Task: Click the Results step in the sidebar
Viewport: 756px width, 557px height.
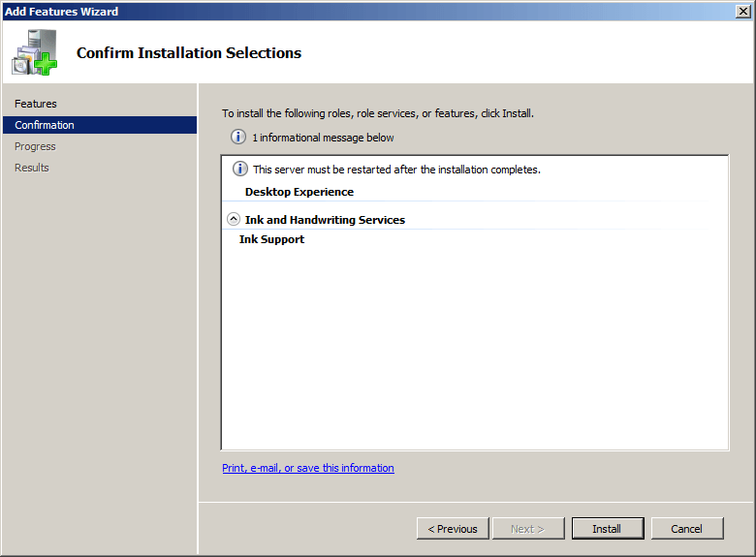Action: (x=32, y=168)
